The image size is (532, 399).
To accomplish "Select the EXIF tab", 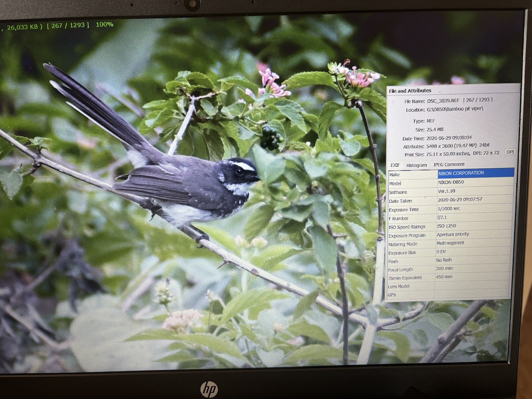I will 395,165.
